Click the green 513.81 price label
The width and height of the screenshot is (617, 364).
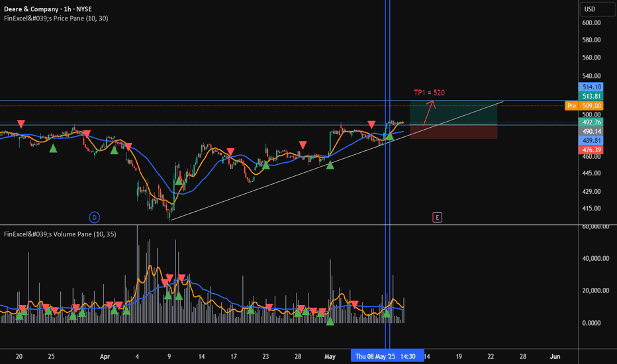(591, 96)
